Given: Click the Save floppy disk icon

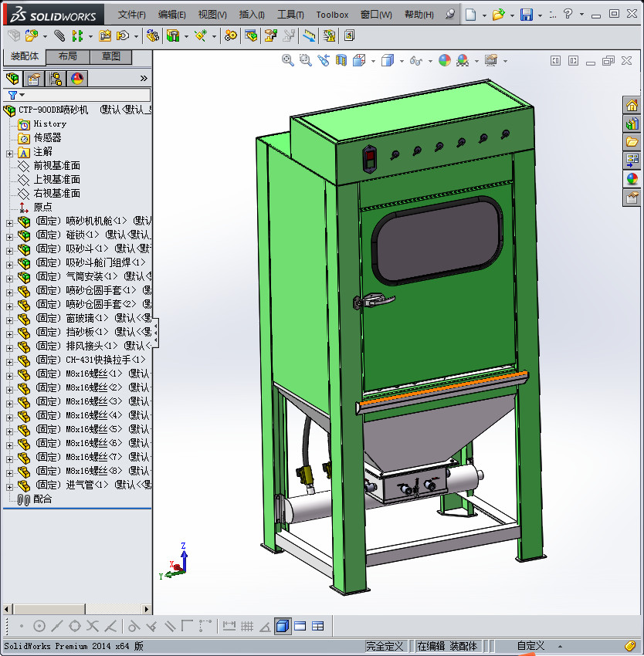Looking at the screenshot, I should tap(526, 15).
